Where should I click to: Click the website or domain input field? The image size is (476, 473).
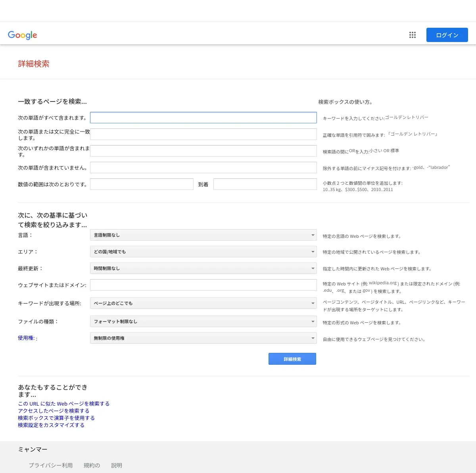pyautogui.click(x=203, y=285)
